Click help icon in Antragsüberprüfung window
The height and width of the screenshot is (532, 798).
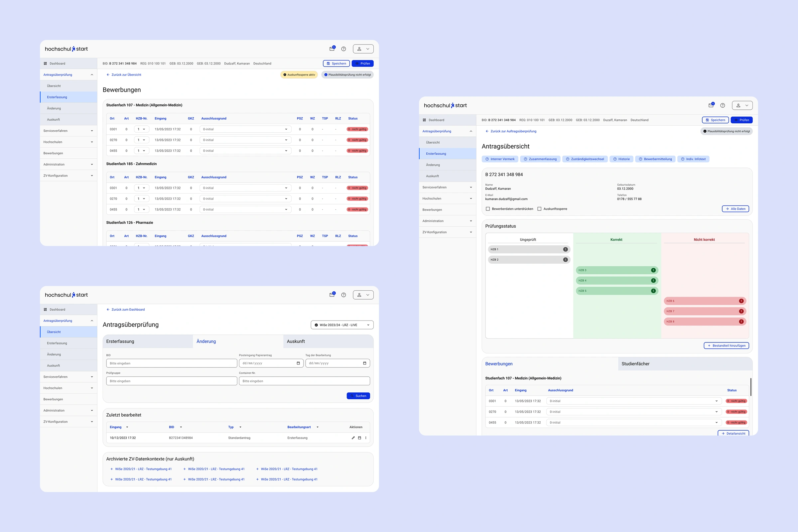[343, 295]
